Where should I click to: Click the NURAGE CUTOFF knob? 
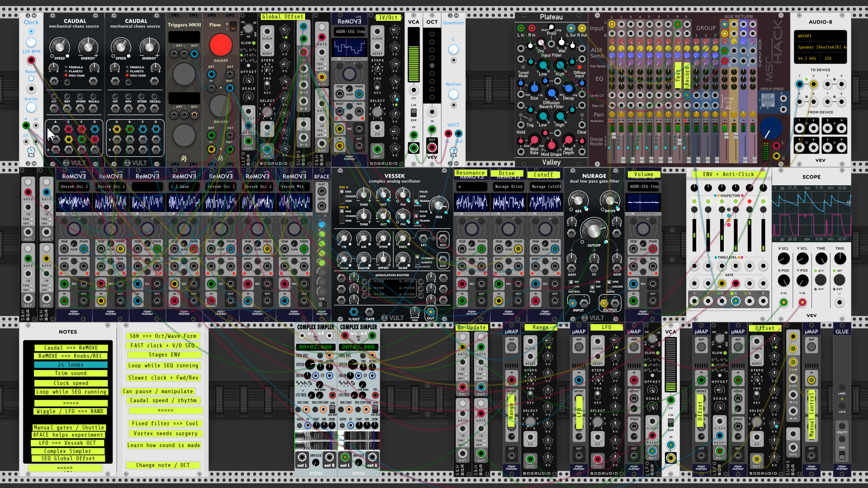click(x=594, y=230)
